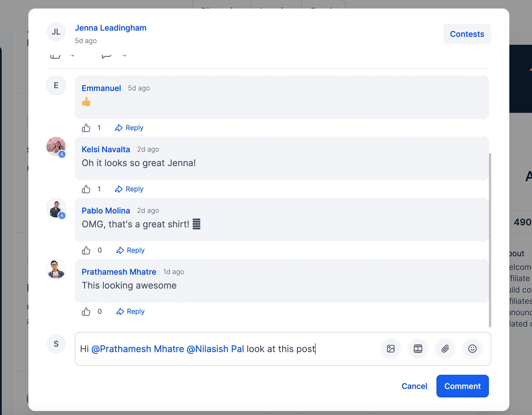Like Emmanuel's thumbs-up comment

click(x=86, y=128)
